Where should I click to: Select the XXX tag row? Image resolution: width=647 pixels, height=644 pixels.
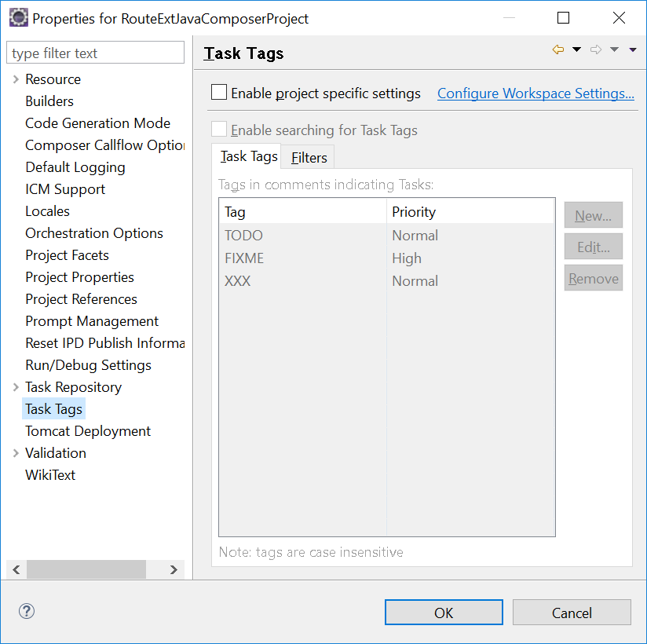coord(386,280)
